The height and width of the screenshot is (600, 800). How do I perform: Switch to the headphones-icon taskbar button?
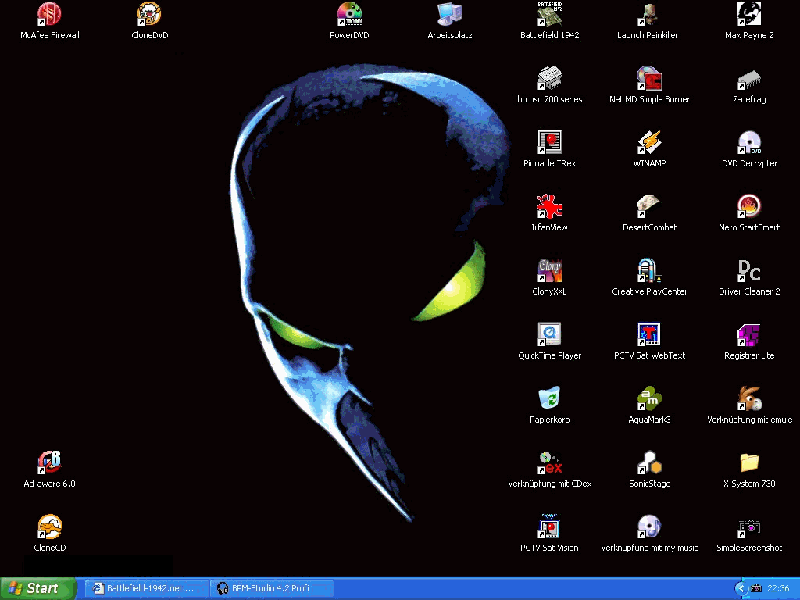272,588
